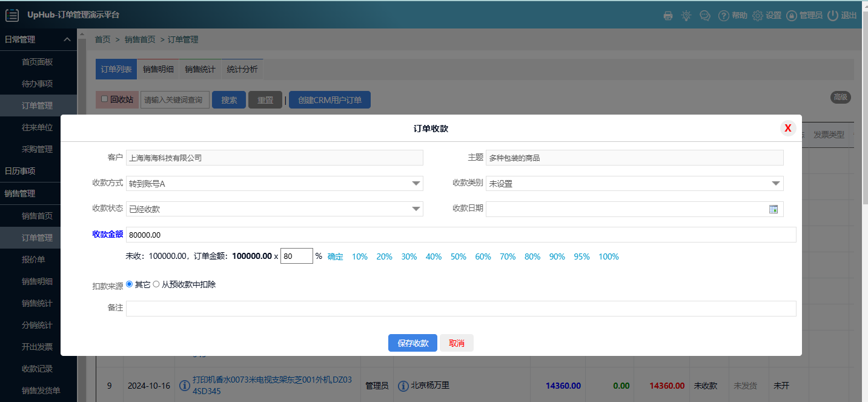
Task: Expand the 收款类别 dropdown
Action: tap(775, 183)
